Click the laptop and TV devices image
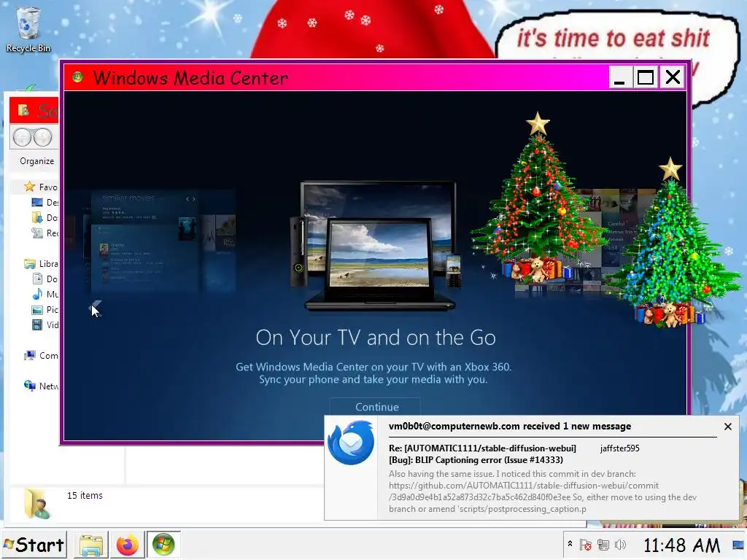Viewport: 747px width, 560px height. pos(376,246)
